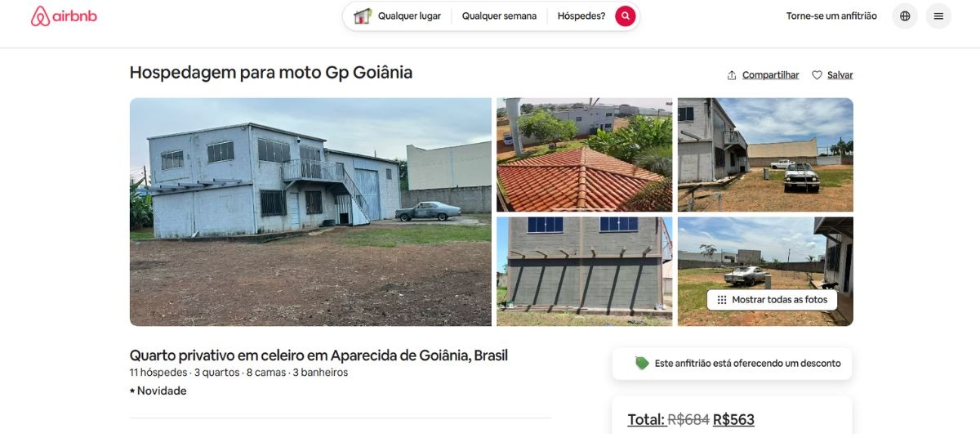Click the Total price R$563 link
Viewport: 980px width, 438px height.
click(691, 419)
